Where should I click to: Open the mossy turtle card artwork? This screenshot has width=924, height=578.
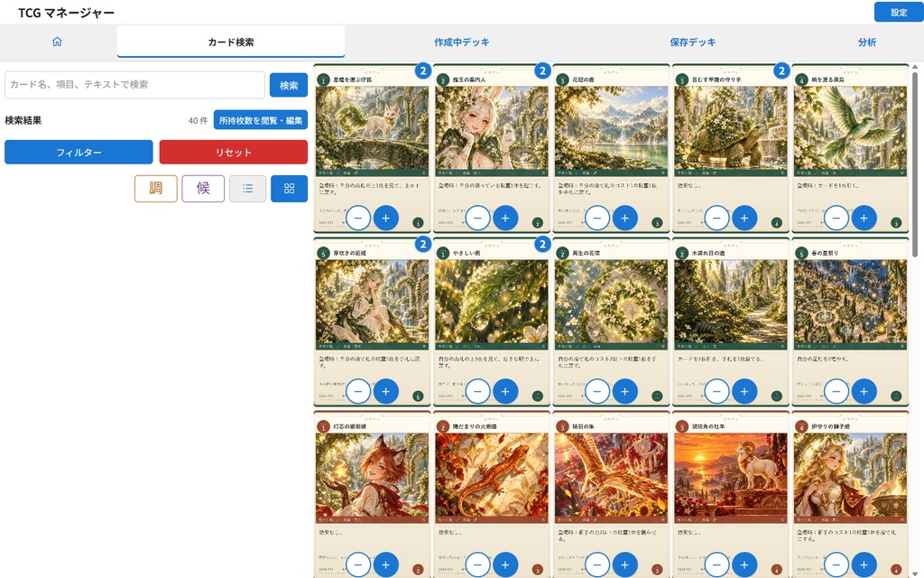731,128
